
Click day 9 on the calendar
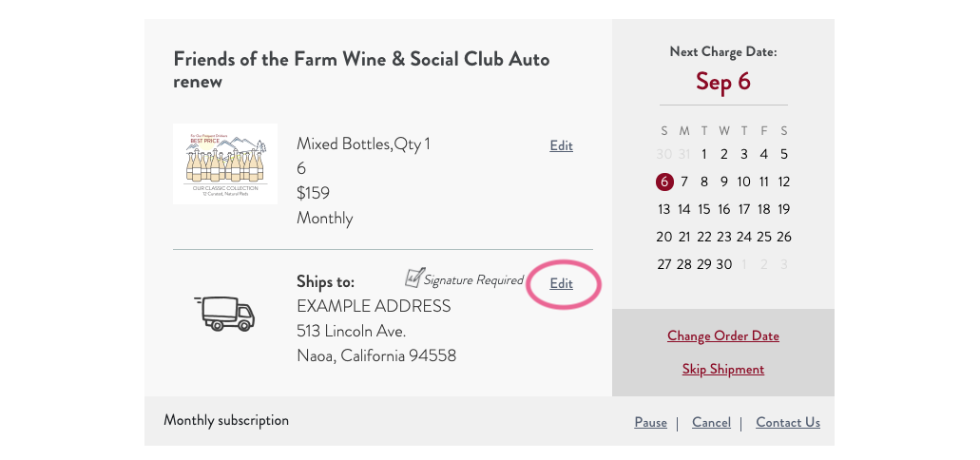[723, 182]
